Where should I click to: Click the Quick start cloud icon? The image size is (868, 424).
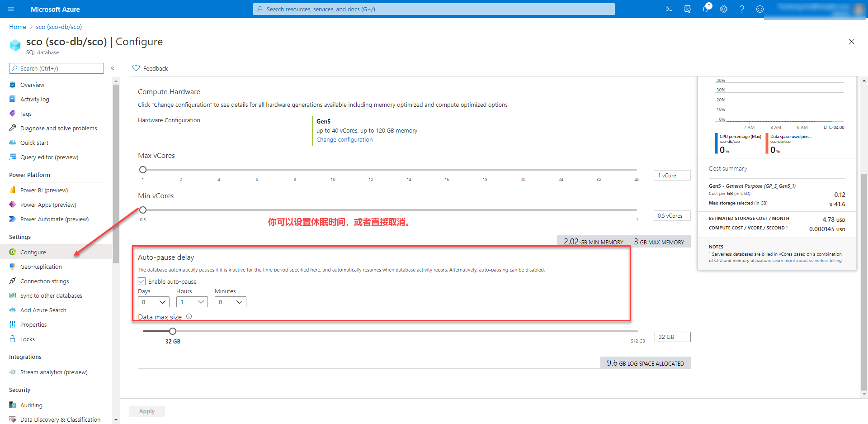[13, 143]
